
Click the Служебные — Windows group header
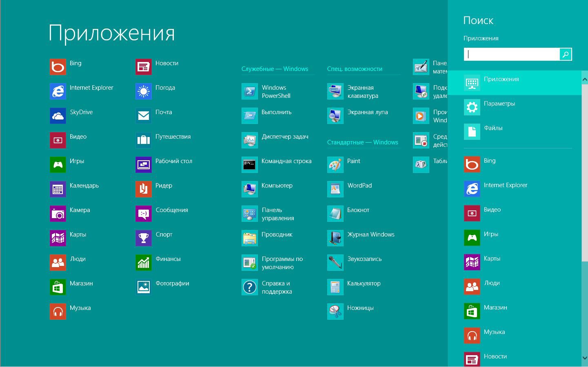[275, 69]
